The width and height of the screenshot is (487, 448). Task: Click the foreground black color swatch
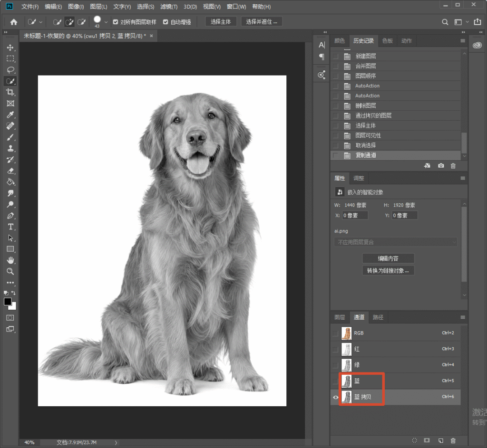pos(8,301)
